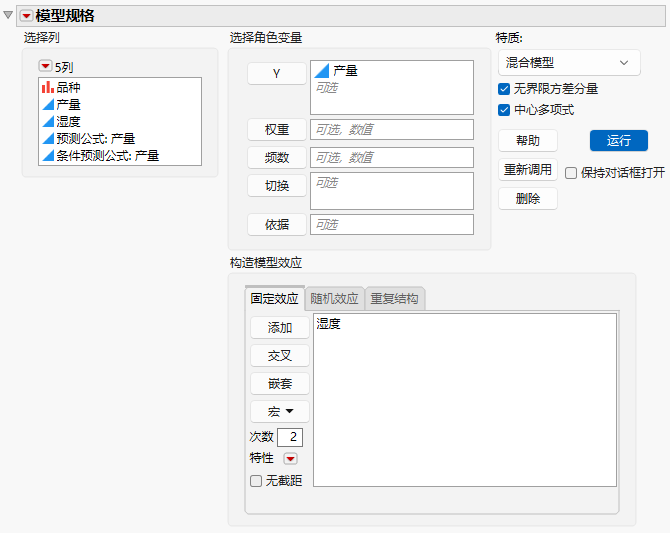Click the icon beside 条件预测公式: 产量
Image resolution: width=670 pixels, height=533 pixels.
48,156
